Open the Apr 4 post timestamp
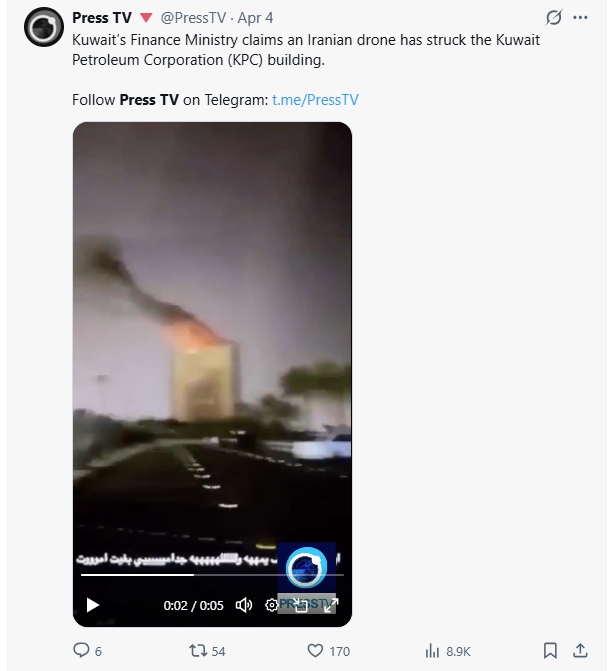This screenshot has height=671, width=608. coord(255,18)
